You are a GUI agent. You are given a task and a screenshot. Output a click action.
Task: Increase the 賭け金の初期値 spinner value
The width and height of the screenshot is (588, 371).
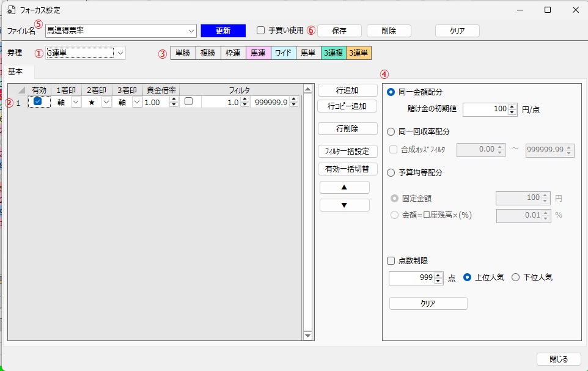(x=512, y=106)
